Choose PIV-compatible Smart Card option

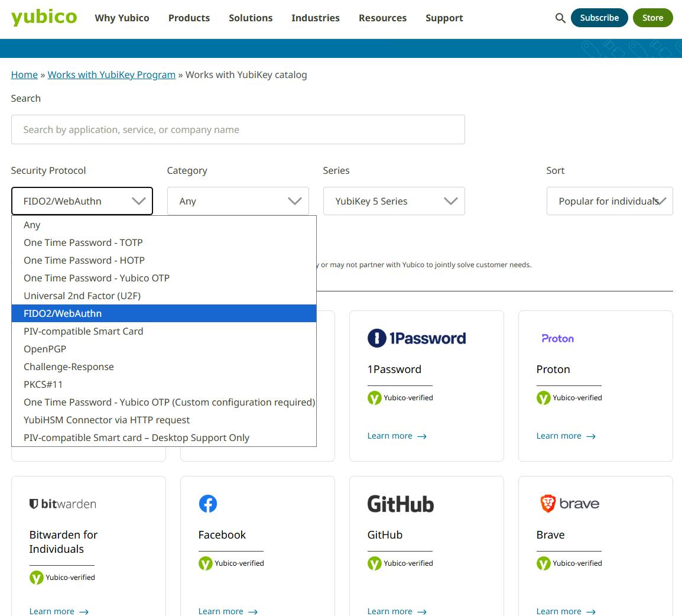tap(164, 331)
